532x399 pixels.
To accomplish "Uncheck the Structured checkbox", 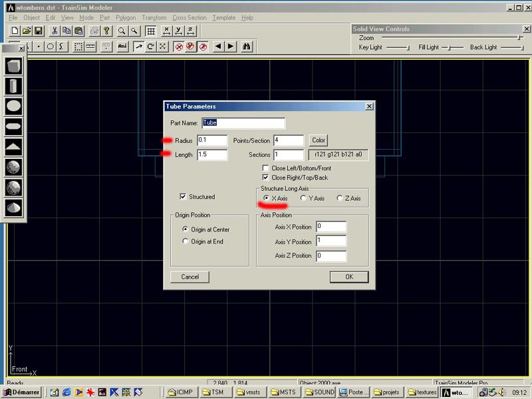I will click(x=183, y=197).
